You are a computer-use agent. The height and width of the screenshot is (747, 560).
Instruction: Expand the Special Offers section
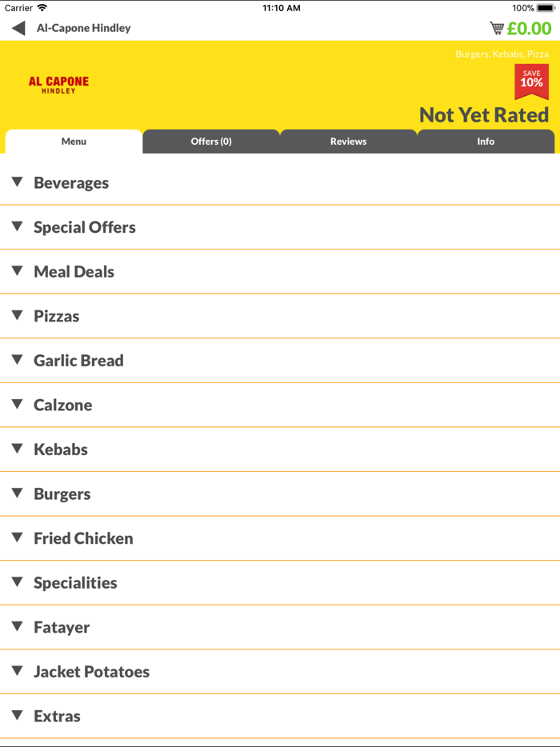(84, 227)
